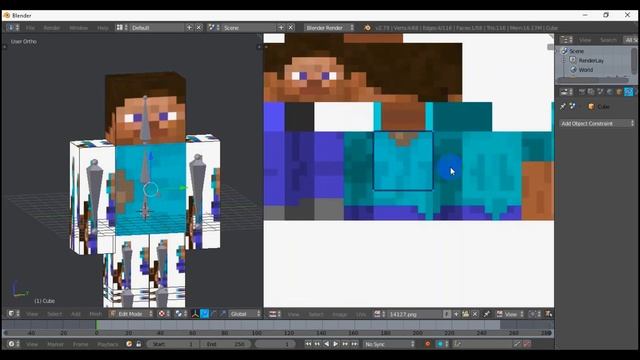Toggle the scale manipulator button

point(223,314)
